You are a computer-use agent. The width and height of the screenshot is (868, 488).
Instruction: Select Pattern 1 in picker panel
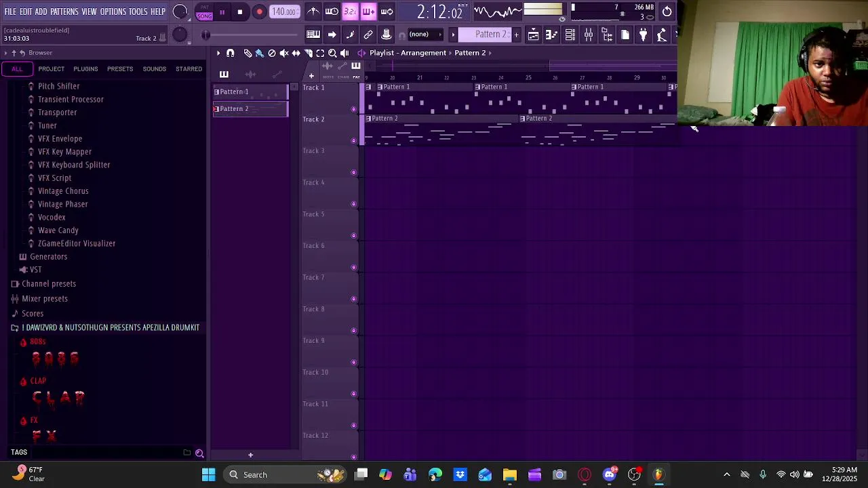(250, 91)
